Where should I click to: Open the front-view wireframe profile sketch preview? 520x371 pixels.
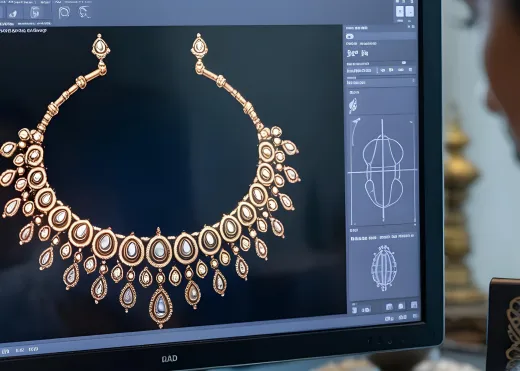[x=383, y=171]
